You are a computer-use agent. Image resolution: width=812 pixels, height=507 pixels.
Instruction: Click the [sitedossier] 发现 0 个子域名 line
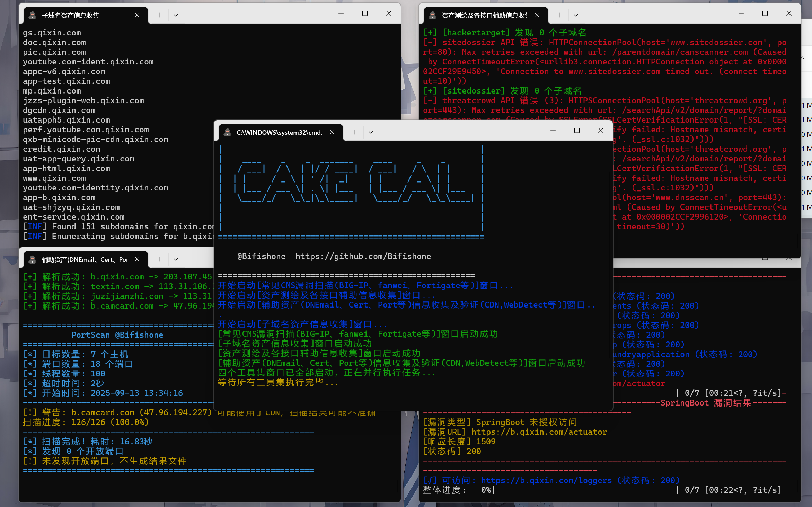point(502,91)
